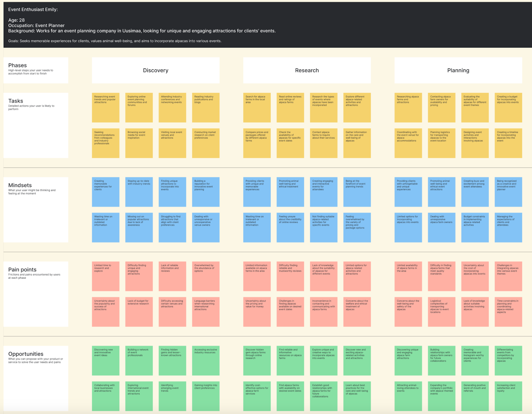
Task: Click the 'Planning' phase header card
Action: pos(458,70)
